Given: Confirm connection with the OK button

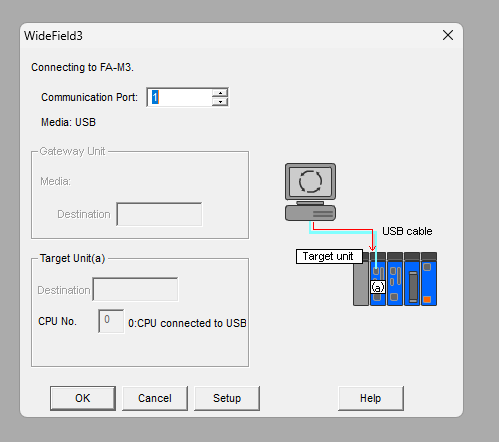Looking at the screenshot, I should pos(83,398).
